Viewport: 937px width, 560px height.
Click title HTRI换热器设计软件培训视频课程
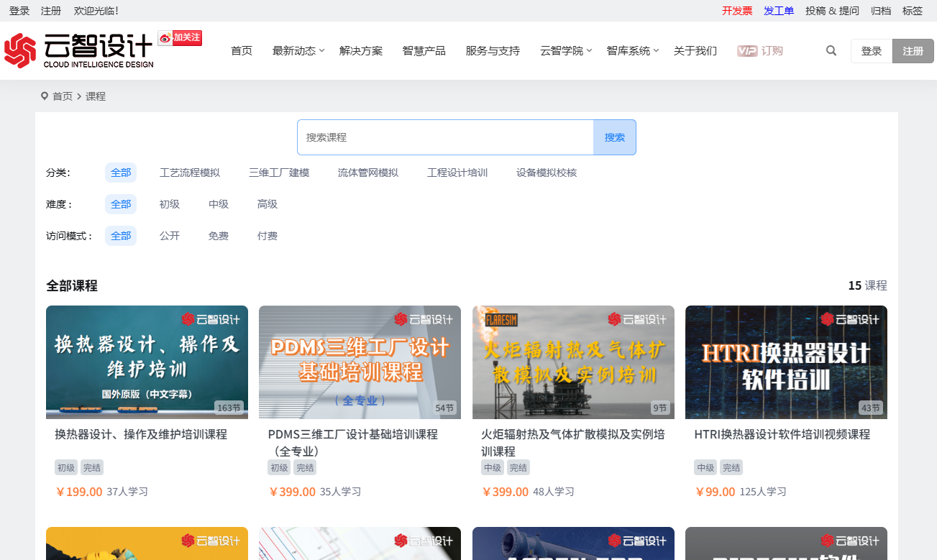click(782, 434)
